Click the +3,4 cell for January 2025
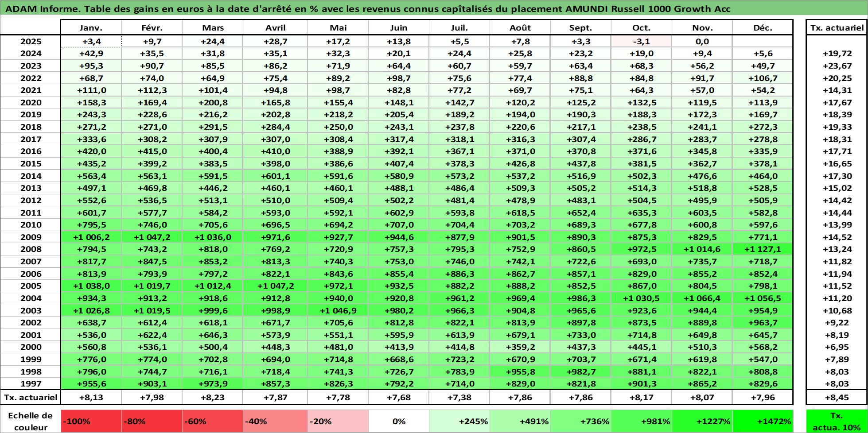The image size is (868, 433). pos(91,41)
